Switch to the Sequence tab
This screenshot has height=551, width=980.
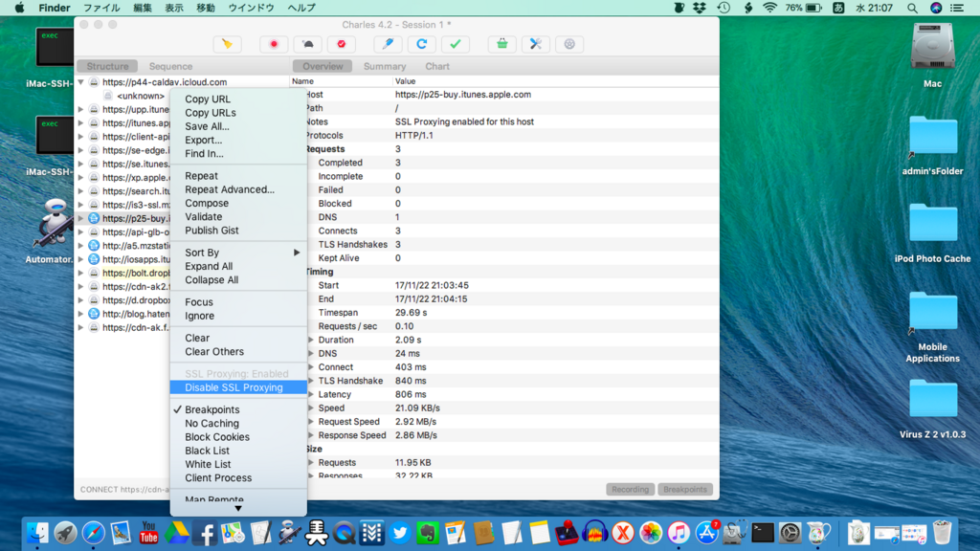click(170, 66)
